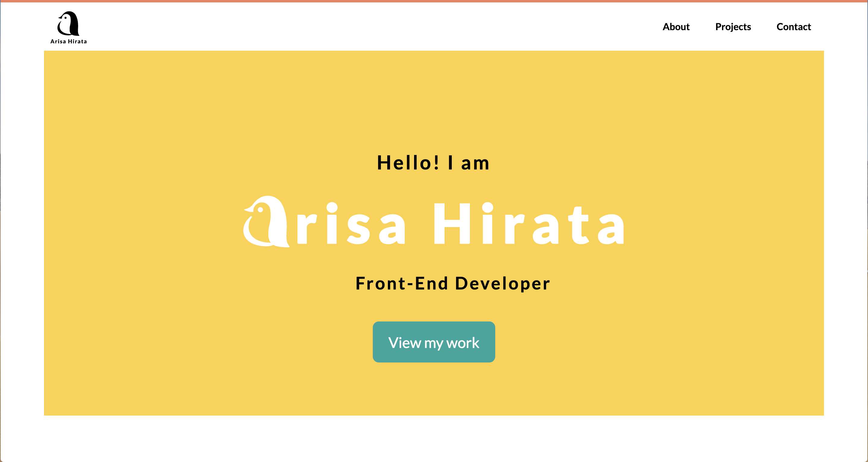Click the penguin logo in the header

(68, 24)
